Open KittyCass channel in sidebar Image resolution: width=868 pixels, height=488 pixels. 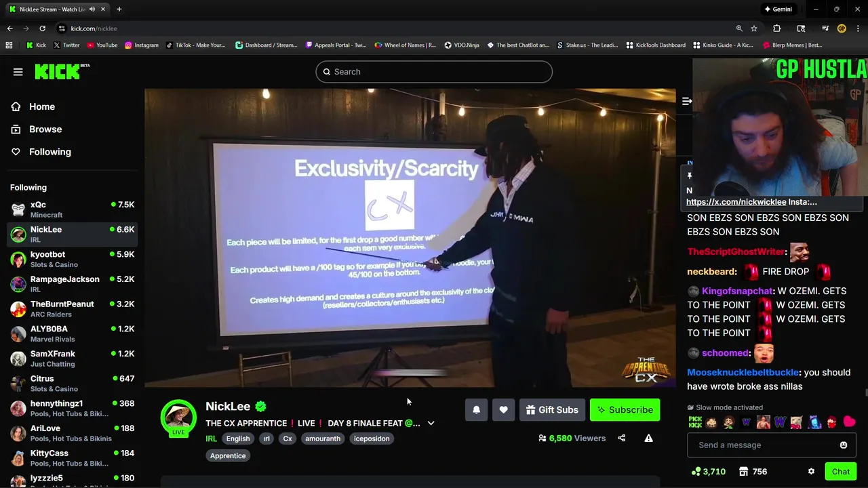pos(72,458)
